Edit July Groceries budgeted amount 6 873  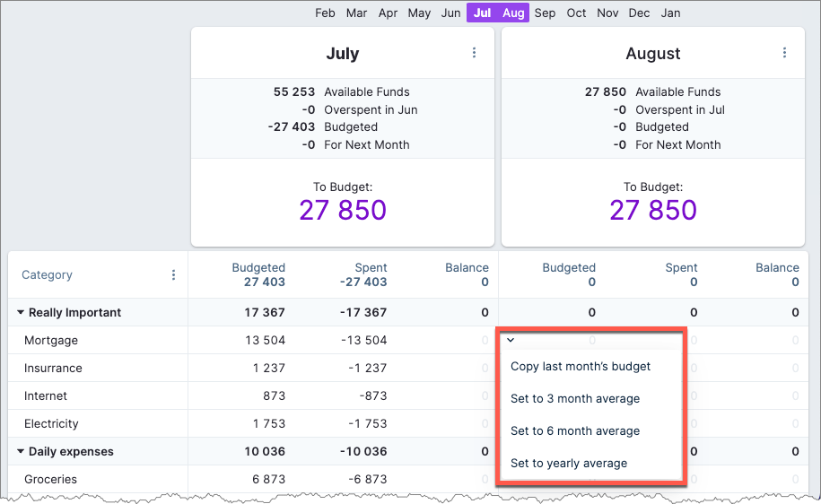point(268,480)
